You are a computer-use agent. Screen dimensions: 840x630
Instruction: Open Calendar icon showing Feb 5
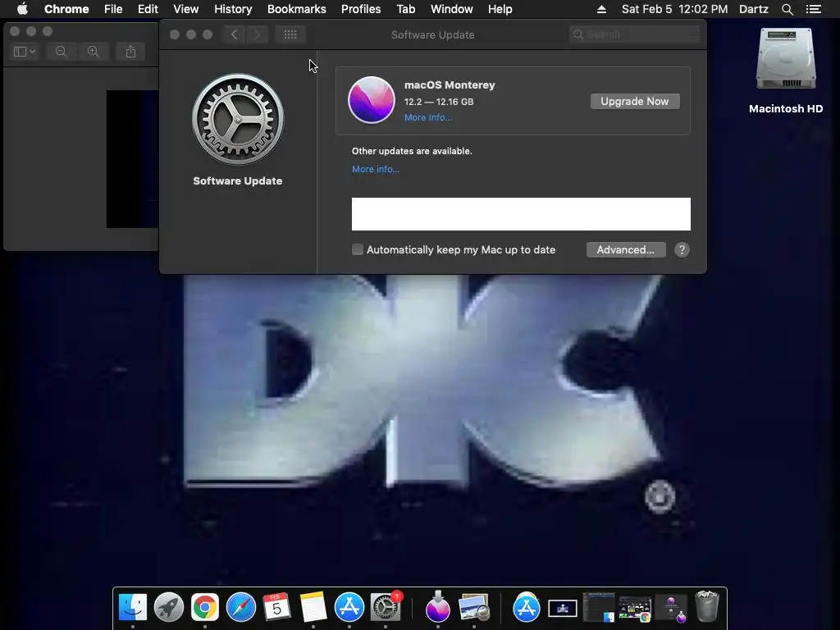[277, 608]
